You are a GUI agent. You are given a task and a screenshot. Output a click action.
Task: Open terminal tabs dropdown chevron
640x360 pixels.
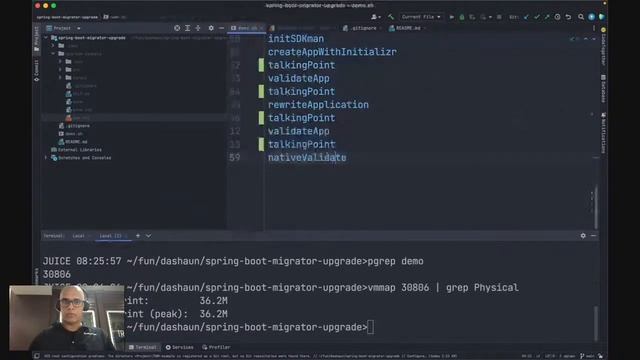click(149, 236)
